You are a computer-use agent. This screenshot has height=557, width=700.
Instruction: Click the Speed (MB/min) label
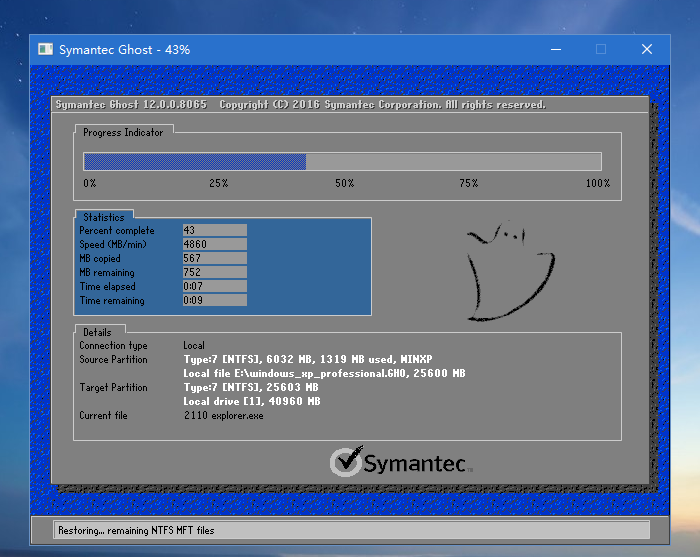click(113, 245)
